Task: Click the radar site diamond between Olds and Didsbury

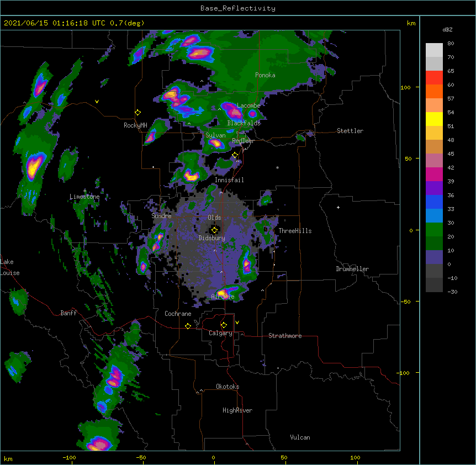Action: pos(214,230)
